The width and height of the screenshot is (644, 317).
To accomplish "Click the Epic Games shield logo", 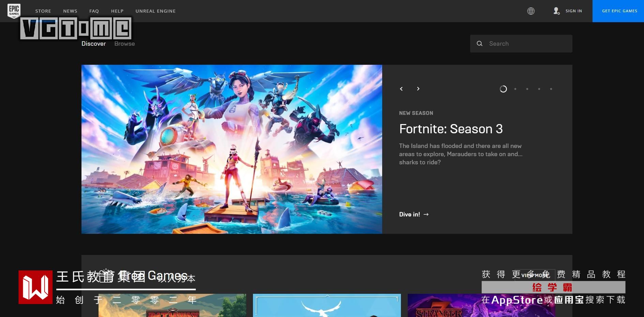I will [x=14, y=11].
